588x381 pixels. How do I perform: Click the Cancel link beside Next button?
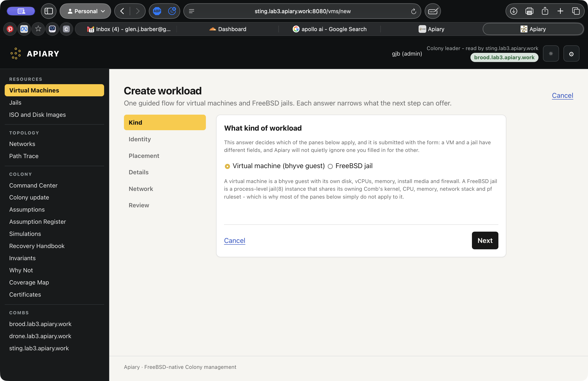[x=234, y=241]
